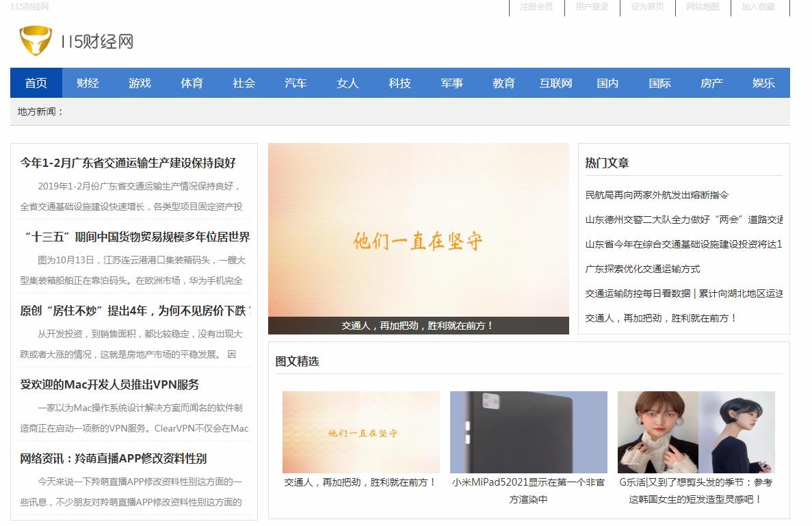
Task: Open hot article 山东德州交警二大队全力做好
Action: (x=683, y=220)
